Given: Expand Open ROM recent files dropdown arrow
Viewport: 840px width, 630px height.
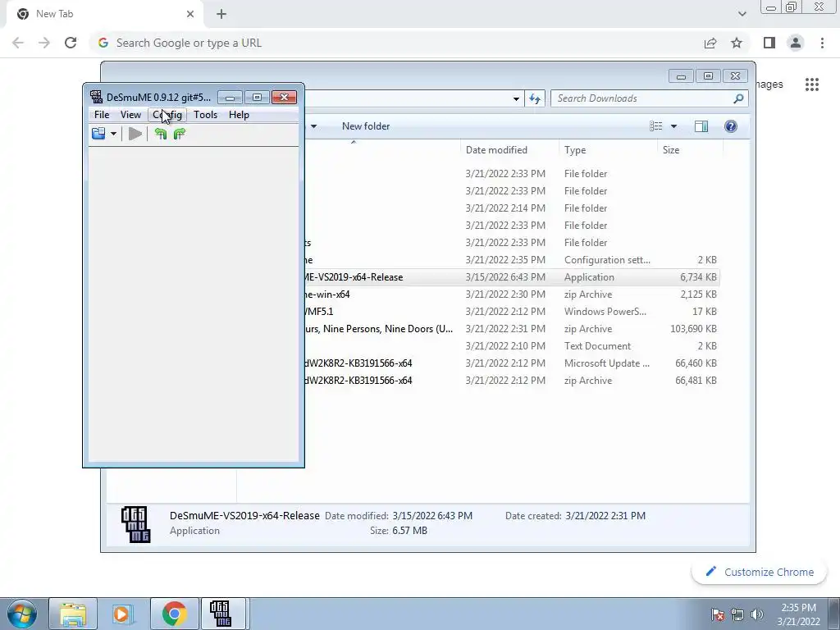Looking at the screenshot, I should pos(113,134).
